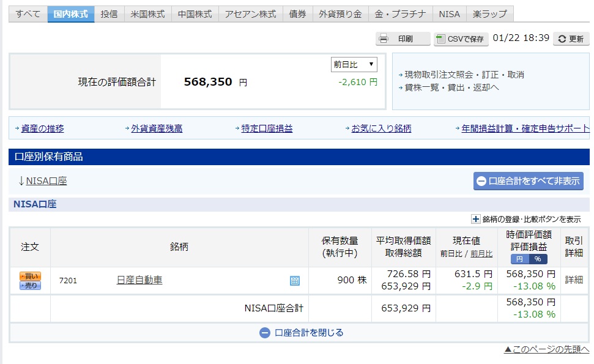Open the 特定口座損益 link
The image size is (594, 364).
pyautogui.click(x=267, y=128)
